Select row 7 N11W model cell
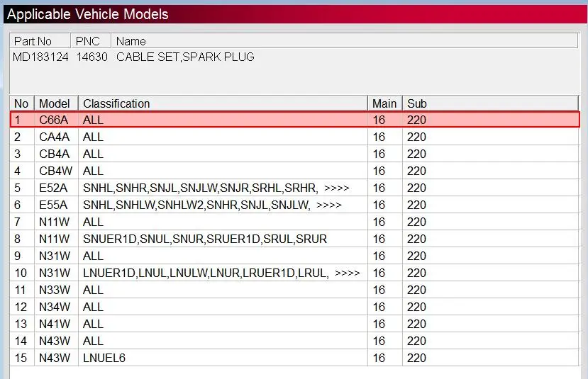Screen dimensions: 588x379 tap(55, 222)
